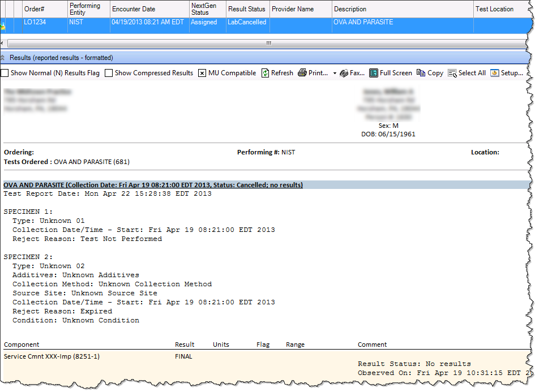Click the Refresh icon in results toolbar
The height and width of the screenshot is (392, 539).
(265, 73)
